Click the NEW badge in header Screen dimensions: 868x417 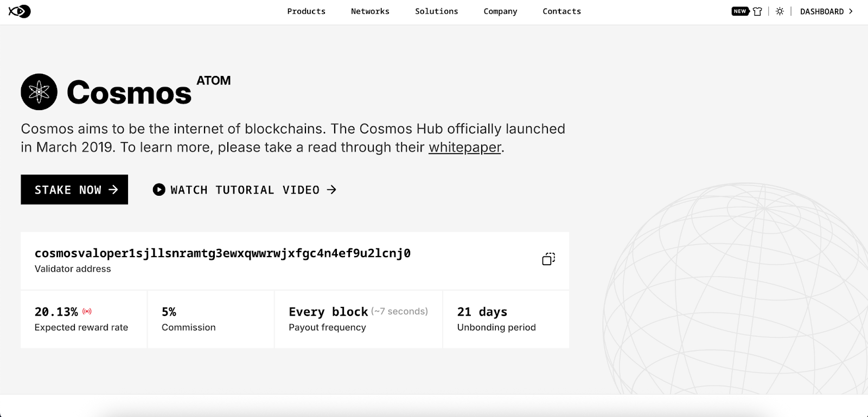[740, 11]
